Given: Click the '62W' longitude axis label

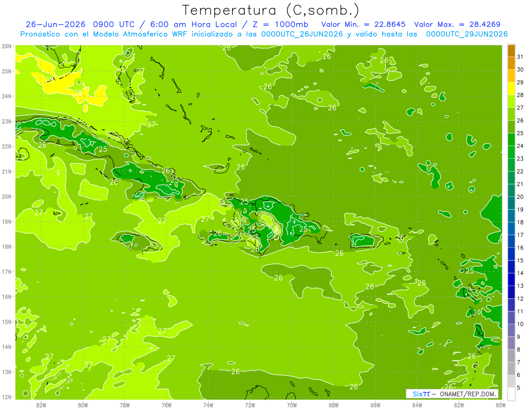Looking at the screenshot, I should point(459,405).
